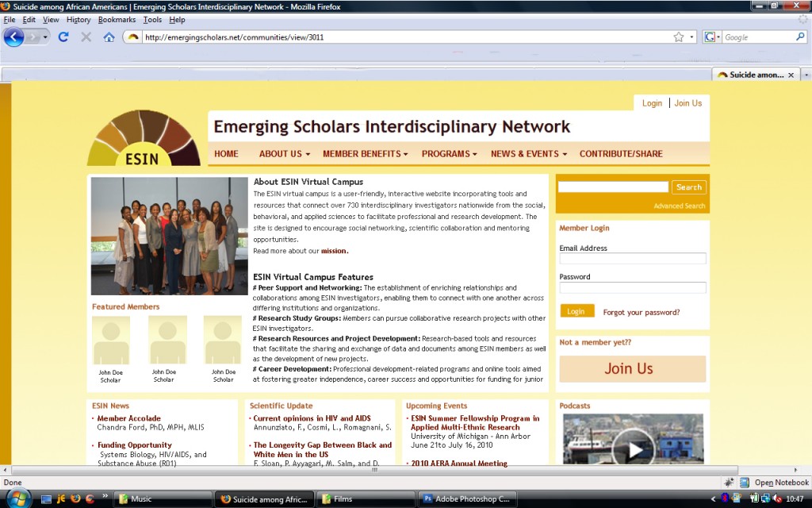Open The Longevity Gap article link
This screenshot has height=508, width=812.
(x=323, y=449)
